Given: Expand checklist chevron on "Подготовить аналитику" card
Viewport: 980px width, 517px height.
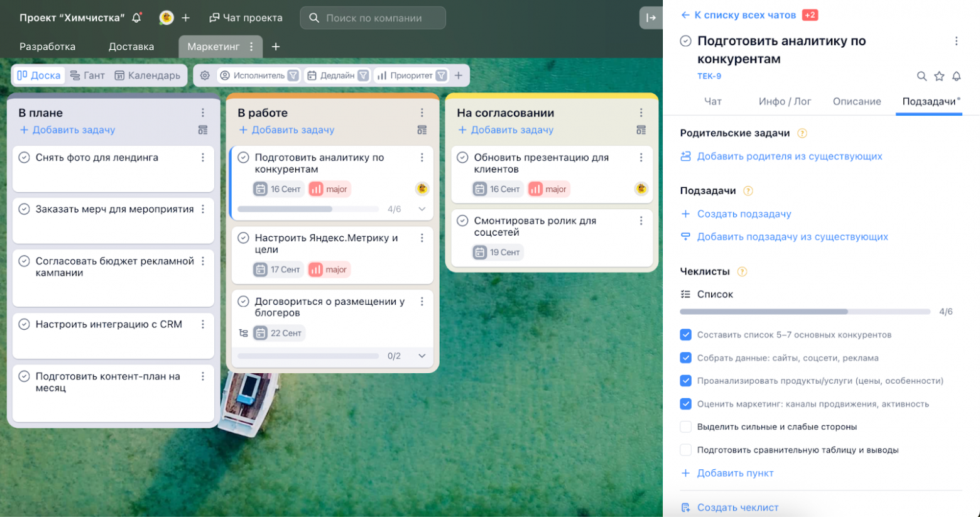Looking at the screenshot, I should pos(422,209).
